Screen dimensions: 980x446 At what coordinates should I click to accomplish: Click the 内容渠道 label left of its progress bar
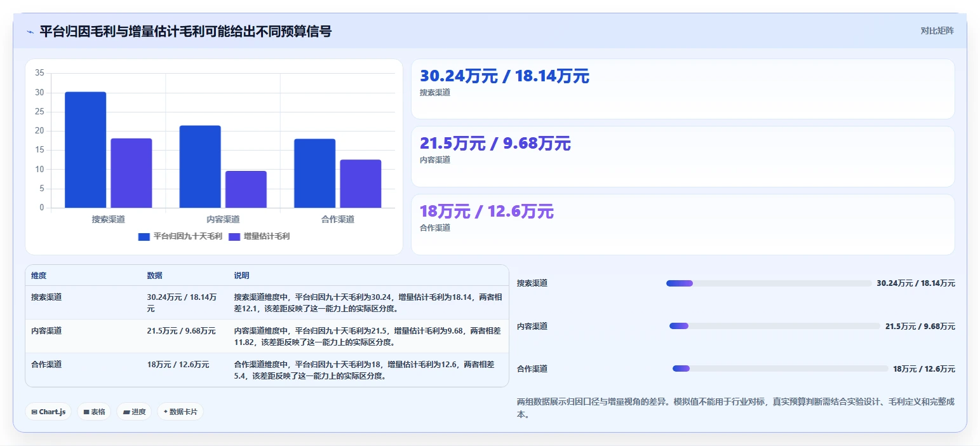coord(532,326)
